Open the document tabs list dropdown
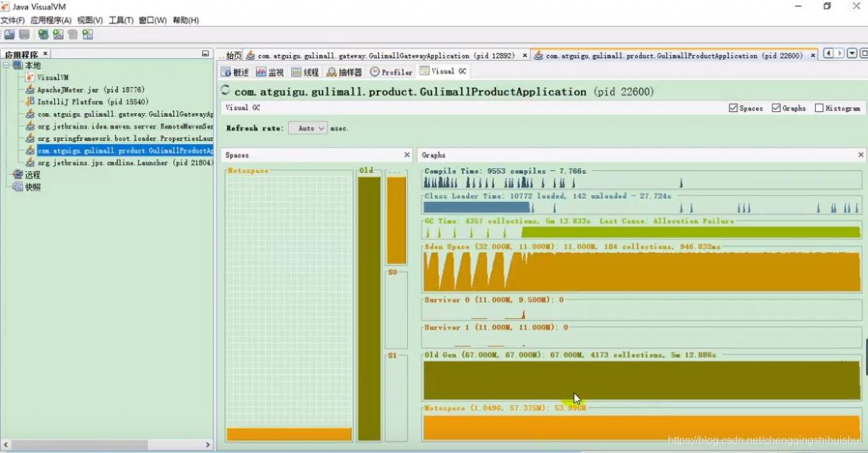This screenshot has height=453, width=868. coord(852,54)
